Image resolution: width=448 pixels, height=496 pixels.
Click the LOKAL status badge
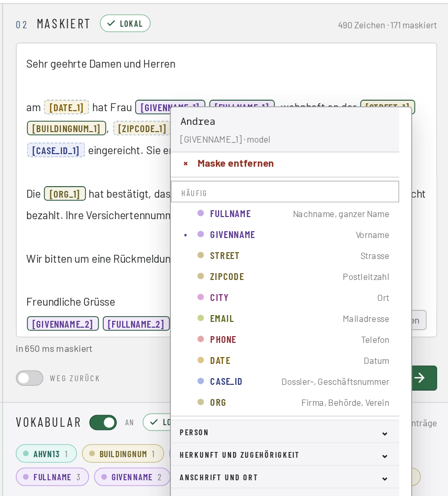click(125, 24)
